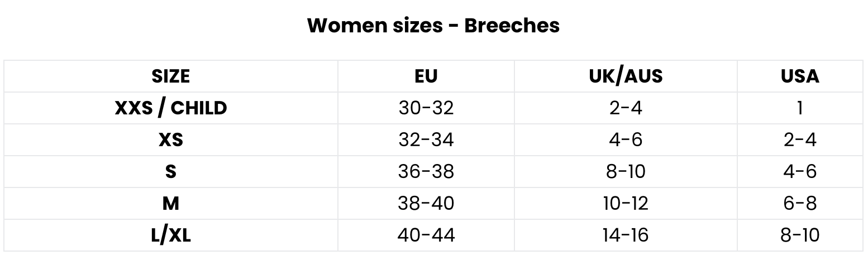
Task: Select EU value 30-32 cell
Action: coord(426,108)
